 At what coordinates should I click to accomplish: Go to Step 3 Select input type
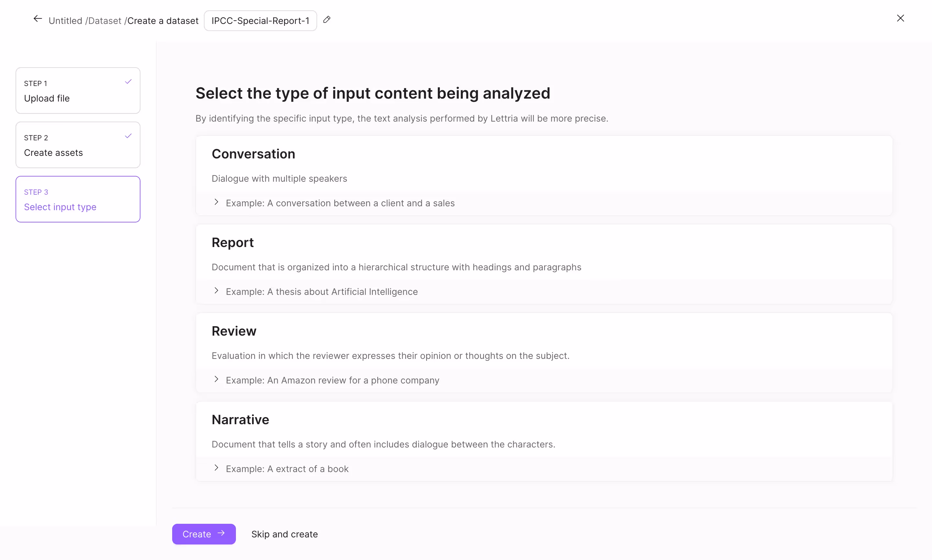(x=78, y=199)
